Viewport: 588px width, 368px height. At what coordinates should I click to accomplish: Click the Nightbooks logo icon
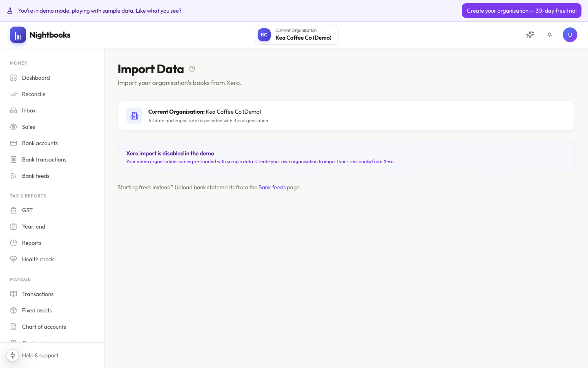(x=18, y=35)
